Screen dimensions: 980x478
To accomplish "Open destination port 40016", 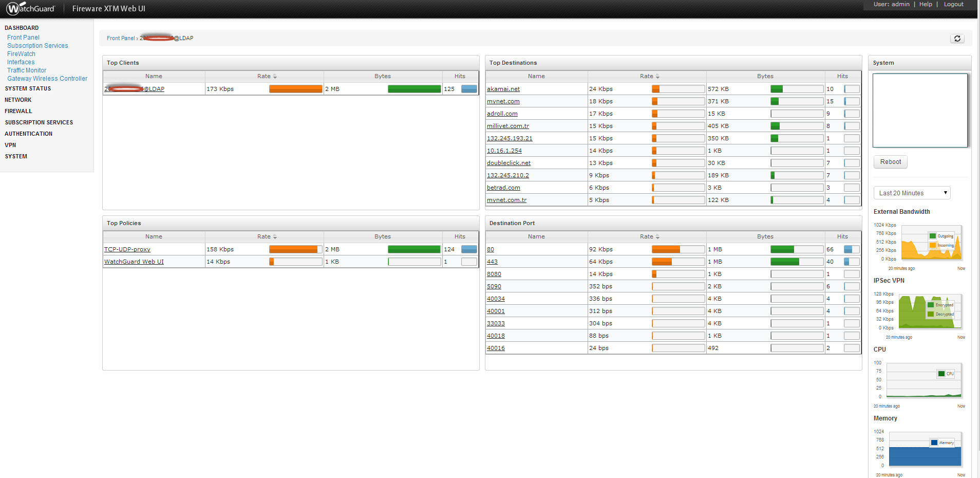I will point(496,348).
